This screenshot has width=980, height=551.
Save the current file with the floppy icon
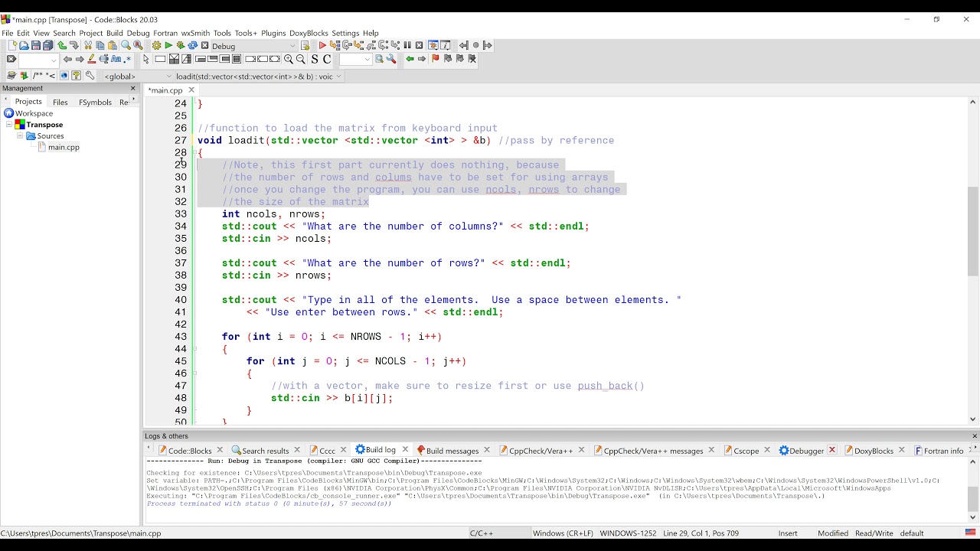(x=35, y=46)
